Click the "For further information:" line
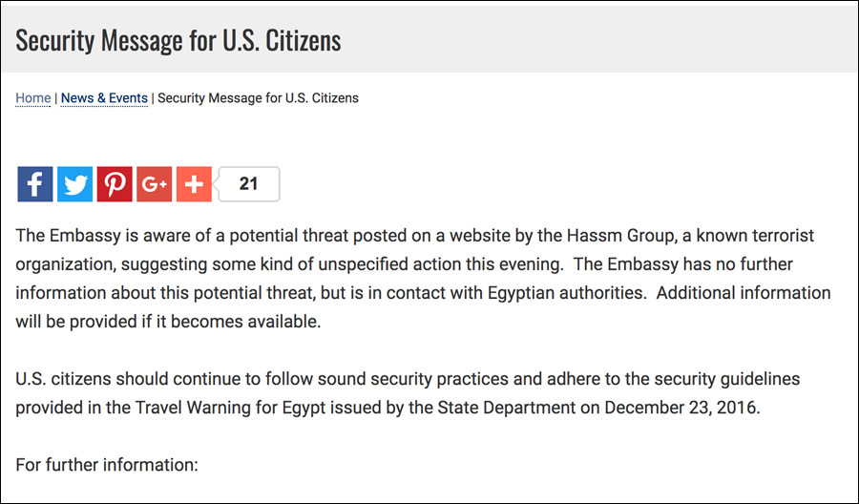 point(107,467)
